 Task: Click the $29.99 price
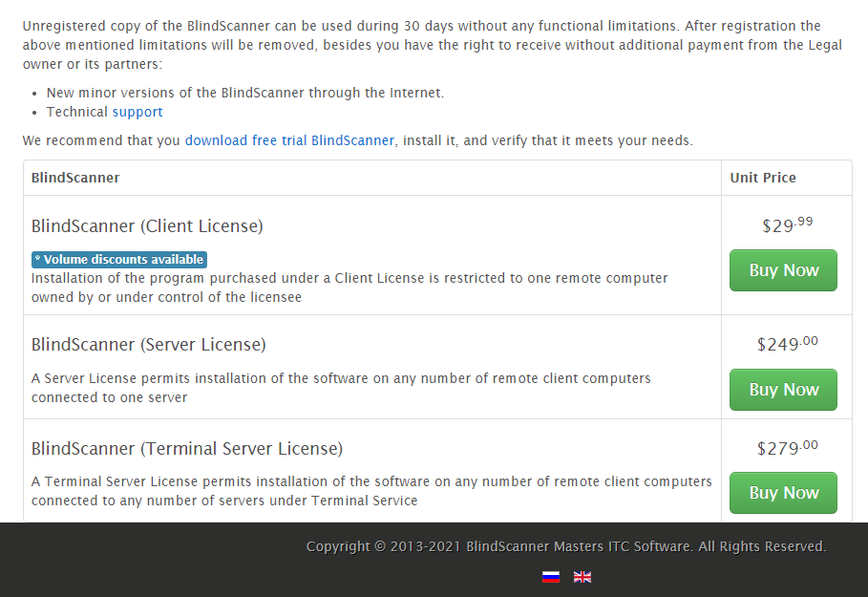pos(787,224)
